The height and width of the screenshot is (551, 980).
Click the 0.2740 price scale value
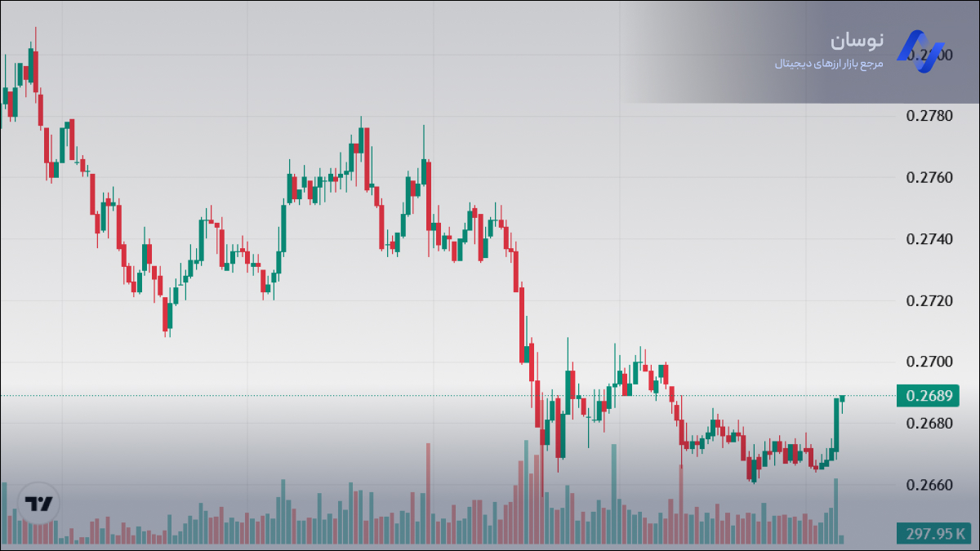[929, 239]
